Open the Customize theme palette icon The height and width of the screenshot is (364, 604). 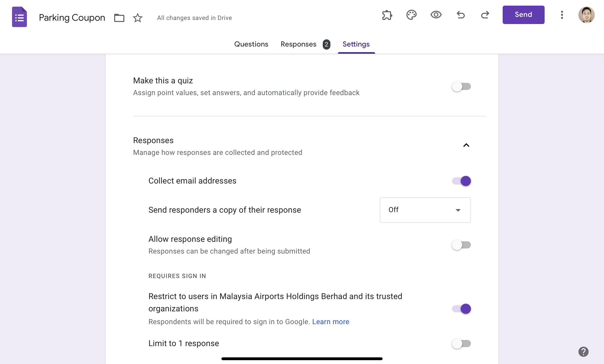[411, 15]
